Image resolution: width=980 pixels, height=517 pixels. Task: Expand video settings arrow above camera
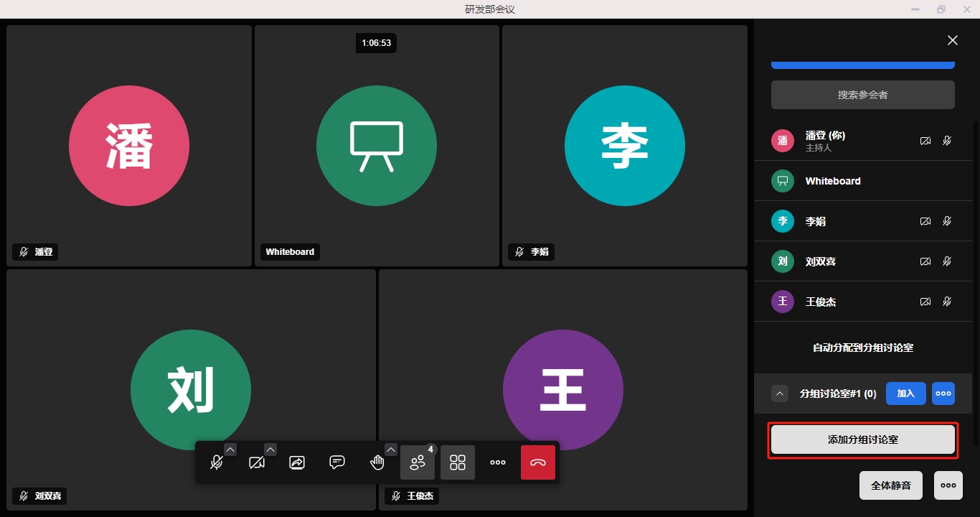[270, 450]
